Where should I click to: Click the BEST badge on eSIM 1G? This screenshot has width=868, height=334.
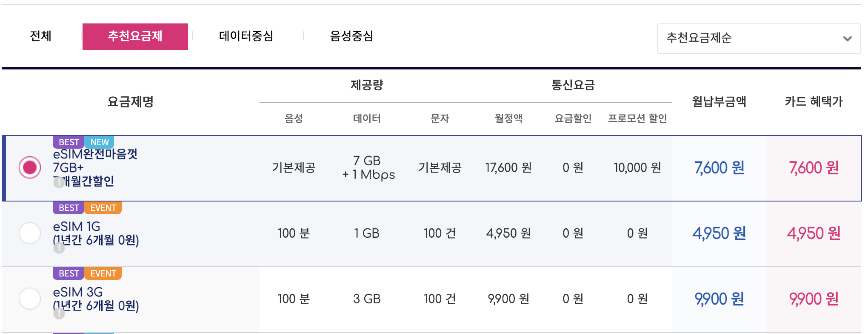(x=69, y=207)
